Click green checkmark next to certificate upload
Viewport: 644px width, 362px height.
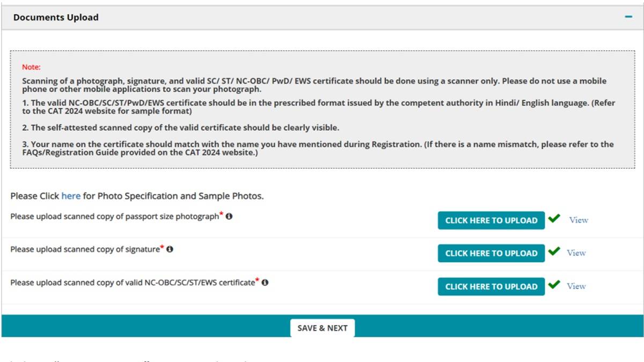[554, 285]
